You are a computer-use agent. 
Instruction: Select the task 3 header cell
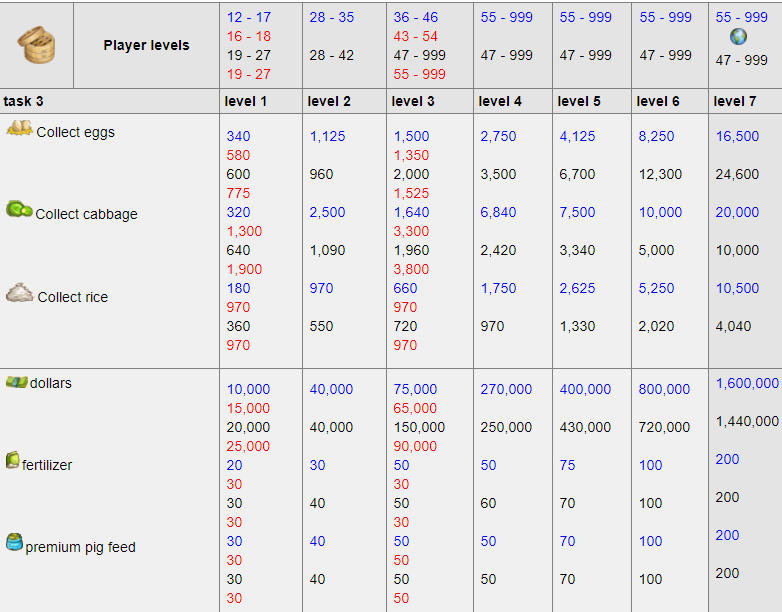point(110,101)
